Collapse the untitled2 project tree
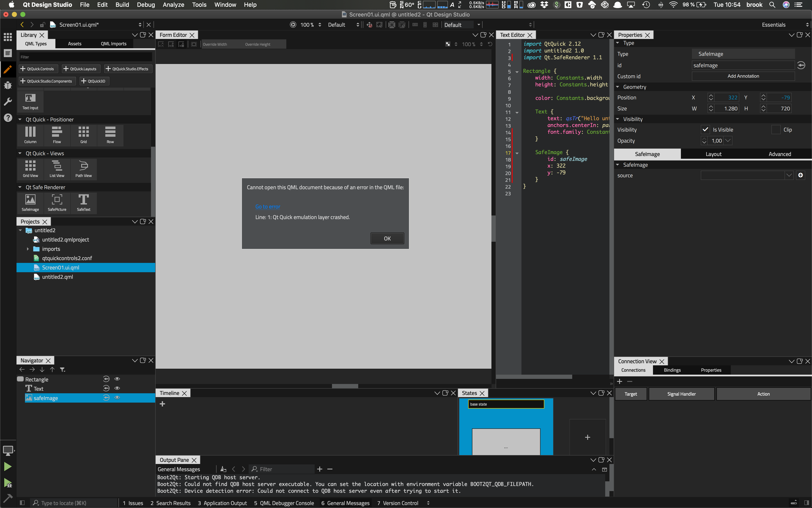This screenshot has width=812, height=508. (20, 230)
